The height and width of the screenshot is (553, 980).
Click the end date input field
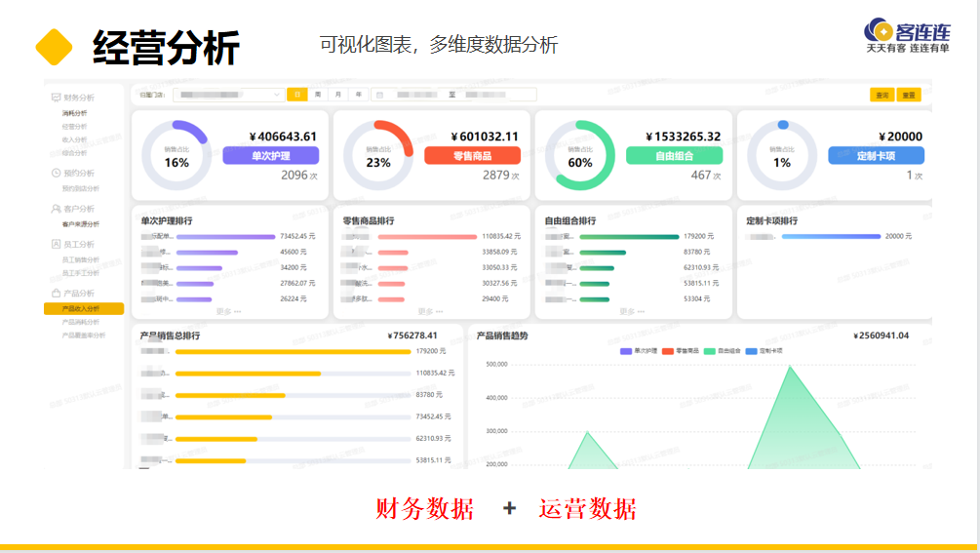pyautogui.click(x=487, y=95)
